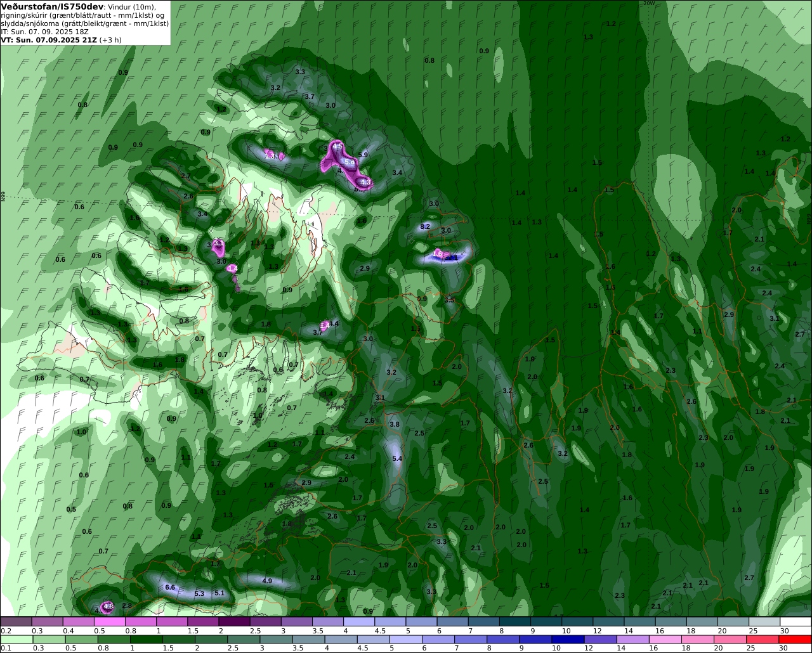
Task: Click the 5.1 precipitation value on the map
Action: [219, 593]
